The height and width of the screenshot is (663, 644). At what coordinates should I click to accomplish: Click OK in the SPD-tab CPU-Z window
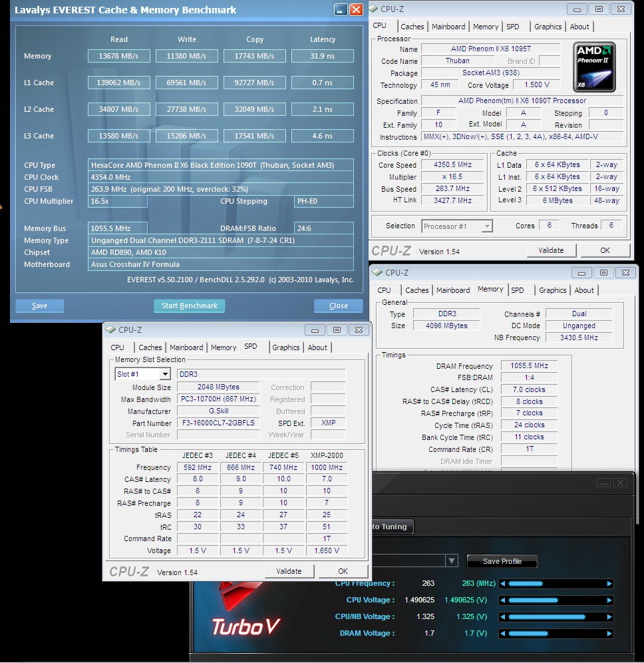tap(343, 571)
